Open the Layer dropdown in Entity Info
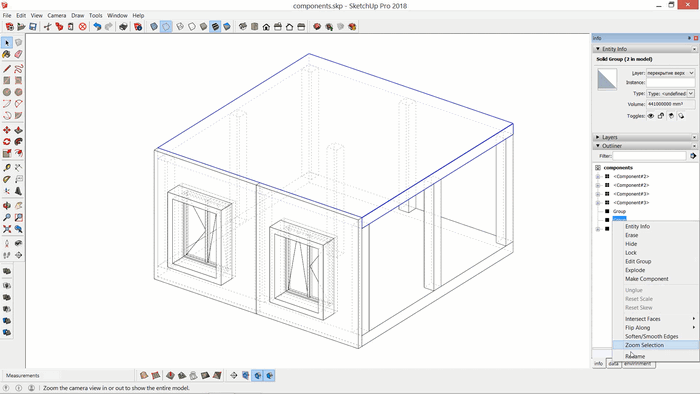The width and height of the screenshot is (700, 394). pyautogui.click(x=671, y=73)
